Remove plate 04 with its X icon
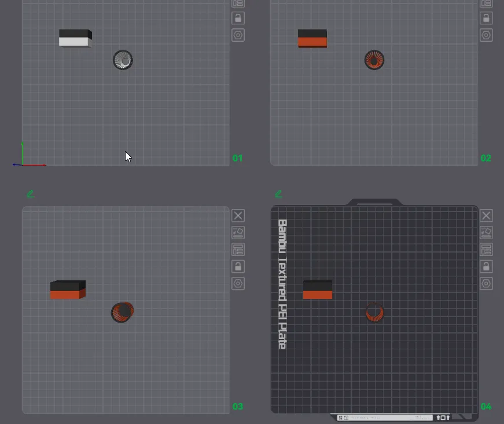Viewport: 504px width, 424px height. [x=486, y=215]
